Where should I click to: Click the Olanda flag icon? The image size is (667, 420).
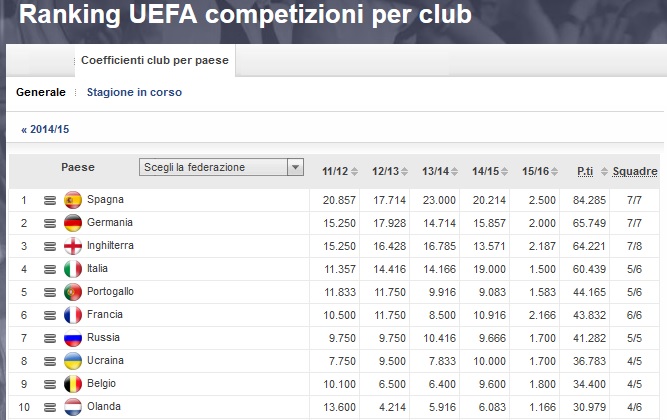[72, 407]
